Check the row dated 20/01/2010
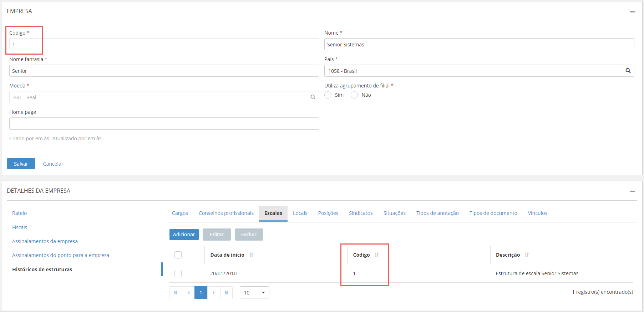Image resolution: width=644 pixels, height=312 pixels. (178, 273)
